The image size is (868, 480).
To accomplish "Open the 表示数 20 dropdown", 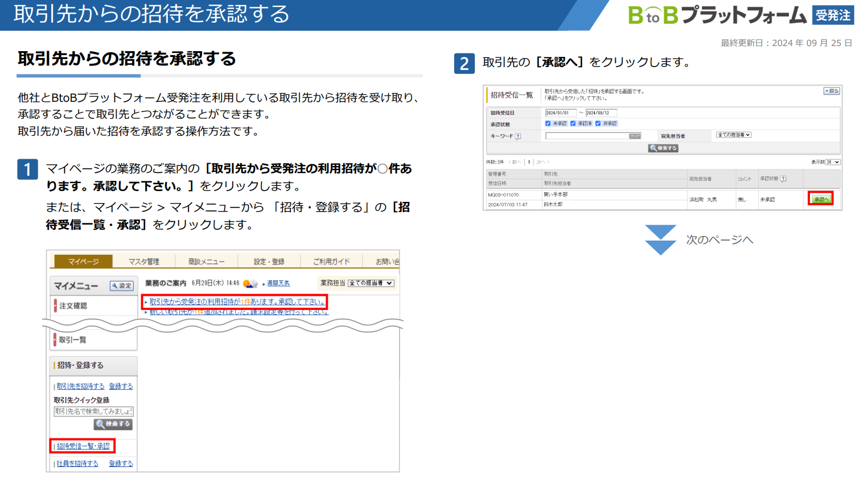I will click(x=833, y=162).
